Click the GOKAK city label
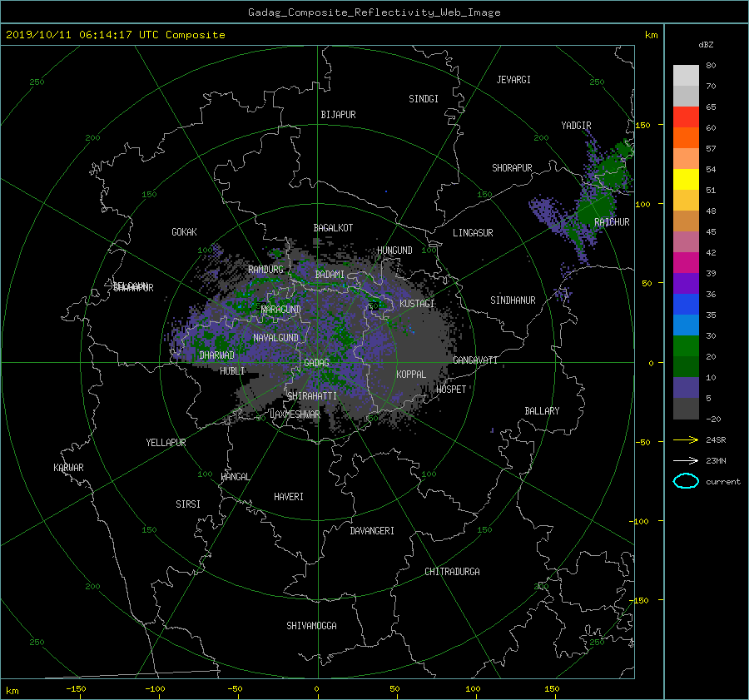 tap(184, 232)
